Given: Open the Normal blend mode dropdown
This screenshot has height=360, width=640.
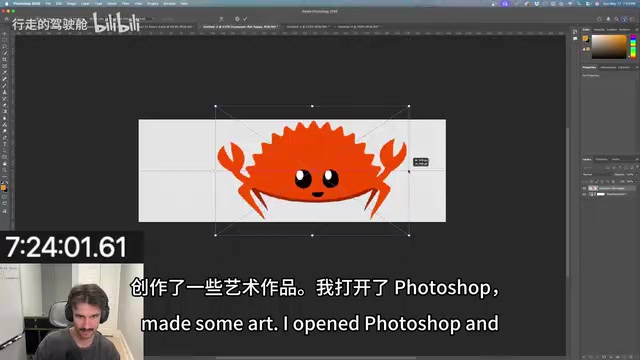Looking at the screenshot, I should pyautogui.click(x=597, y=174).
